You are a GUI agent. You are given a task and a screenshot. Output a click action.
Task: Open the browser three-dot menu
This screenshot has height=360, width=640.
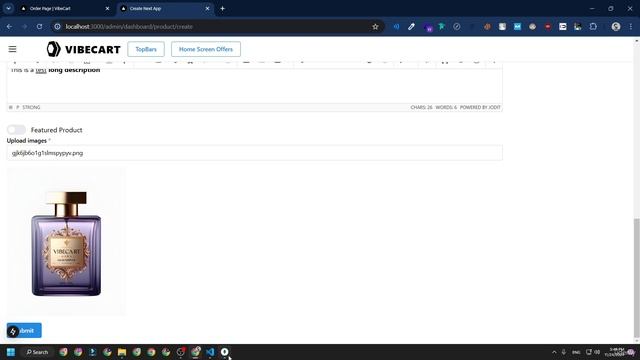[631, 27]
